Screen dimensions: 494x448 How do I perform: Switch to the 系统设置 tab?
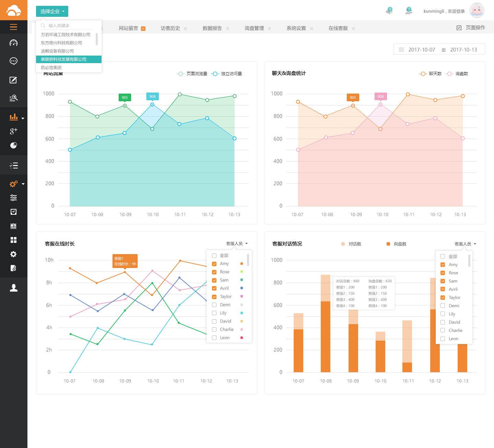(x=296, y=28)
